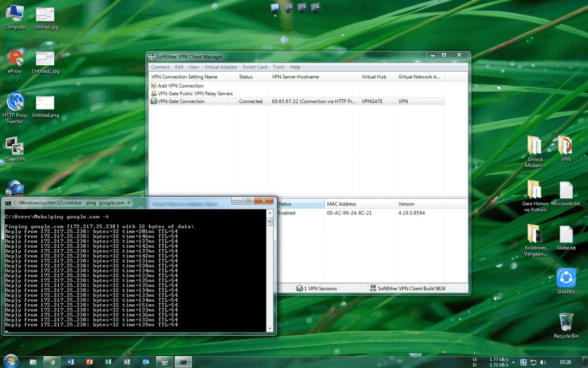588x368 pixels.
Task: Open Outlook from the taskbar
Action: [x=145, y=362]
